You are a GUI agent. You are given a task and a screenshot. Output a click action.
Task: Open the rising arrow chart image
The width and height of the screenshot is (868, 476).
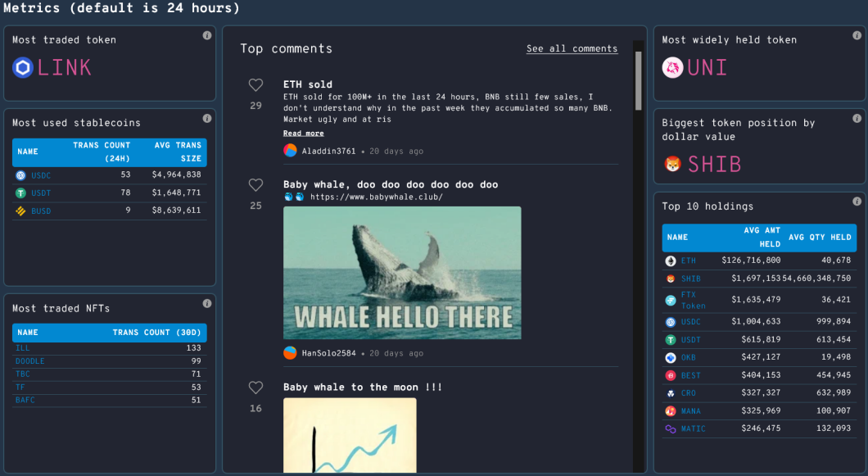pos(350,436)
